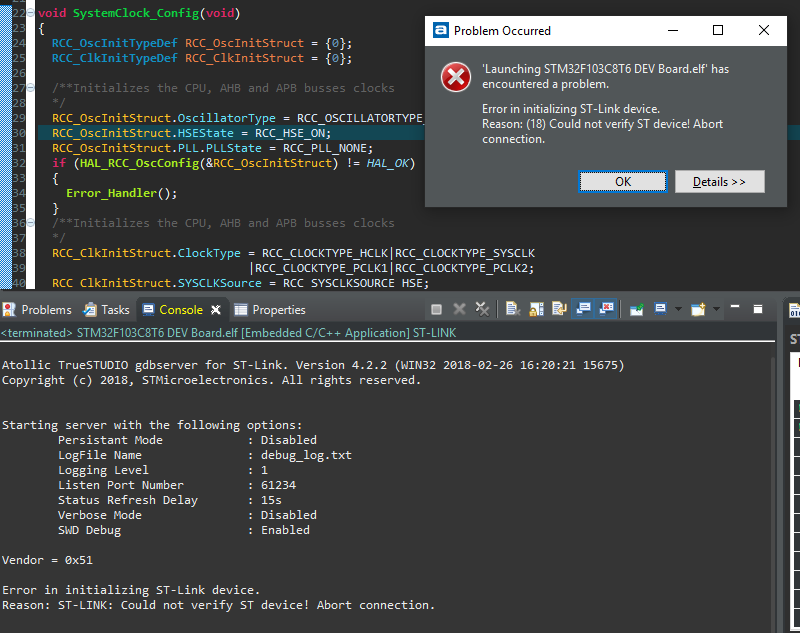Click the port number '61234' in console
The image size is (800, 633).
point(278,485)
